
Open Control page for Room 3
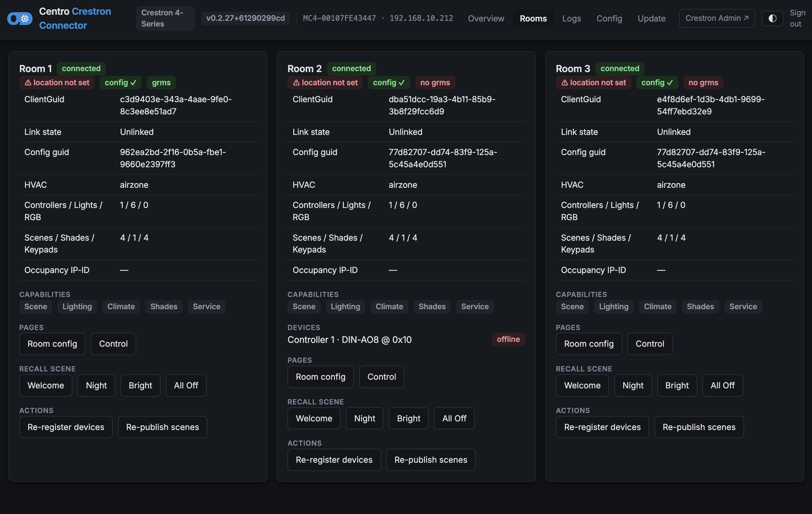point(650,344)
